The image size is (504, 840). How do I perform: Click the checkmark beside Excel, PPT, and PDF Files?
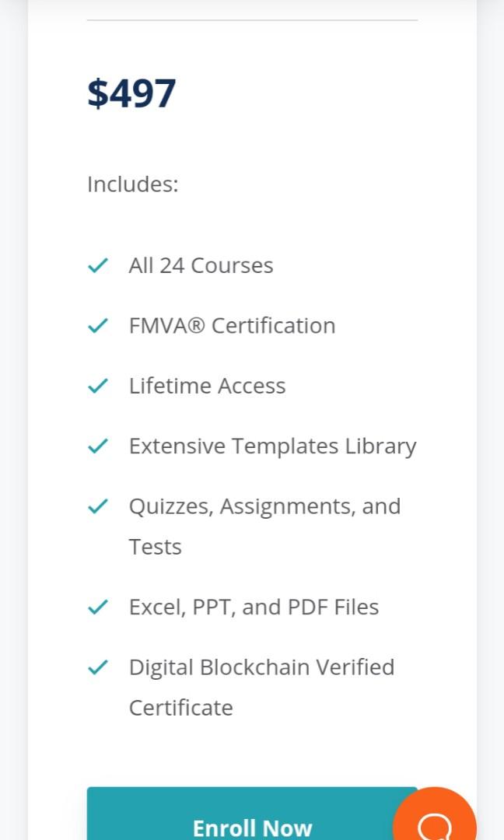click(x=97, y=606)
